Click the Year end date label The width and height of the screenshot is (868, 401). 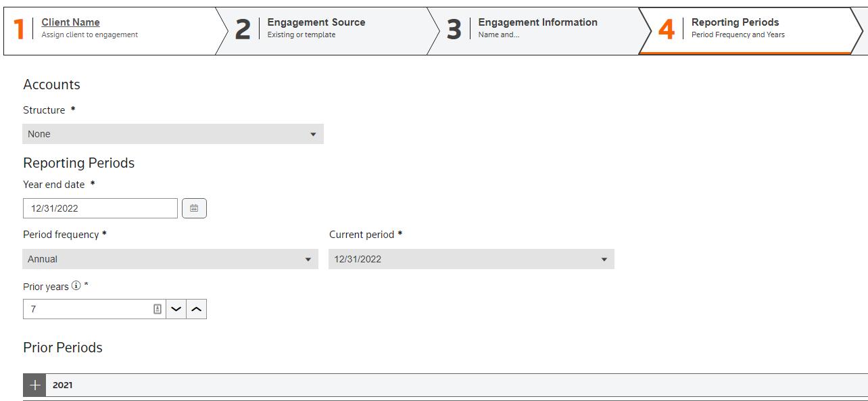click(x=54, y=185)
